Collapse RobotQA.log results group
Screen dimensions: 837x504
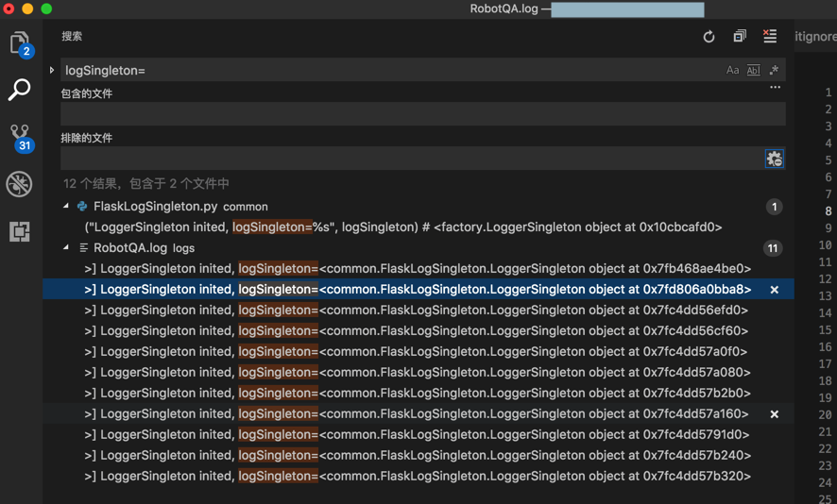click(66, 247)
